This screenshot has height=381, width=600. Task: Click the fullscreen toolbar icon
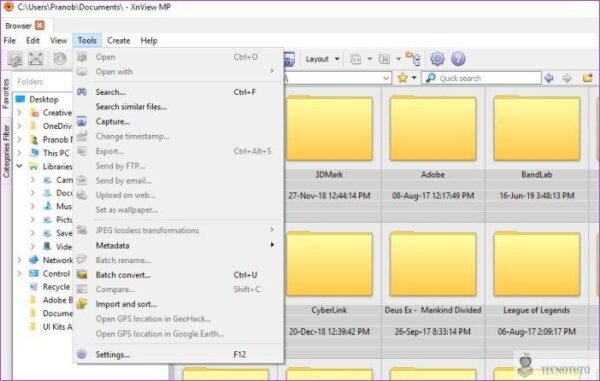36,59
